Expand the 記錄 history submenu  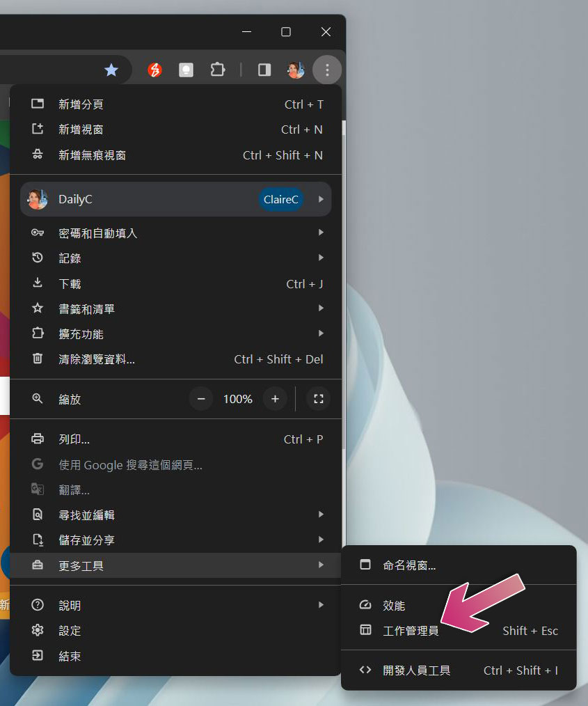click(176, 258)
